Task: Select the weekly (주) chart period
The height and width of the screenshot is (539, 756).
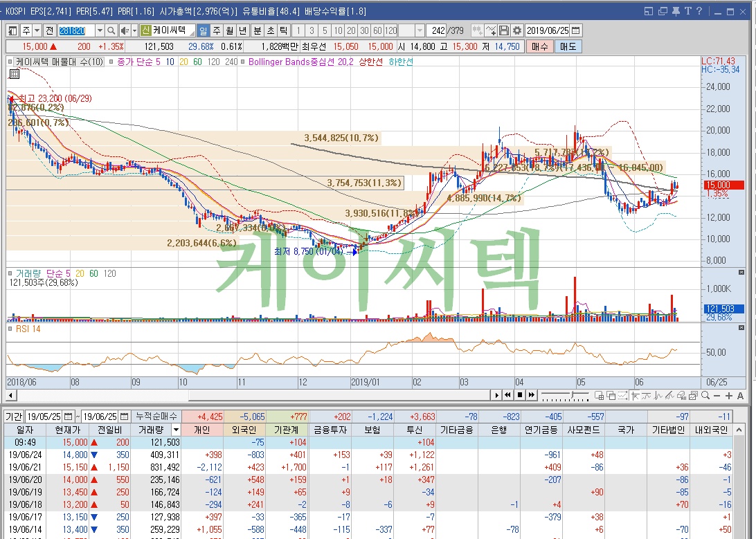Action: coord(217,31)
